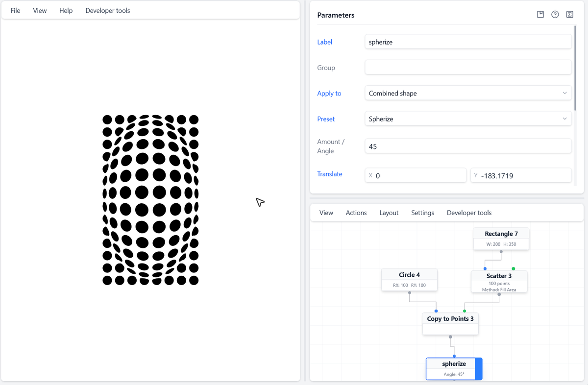Click the Amount / Angle parameter label
Screen dimensions: 588x385
(331, 146)
